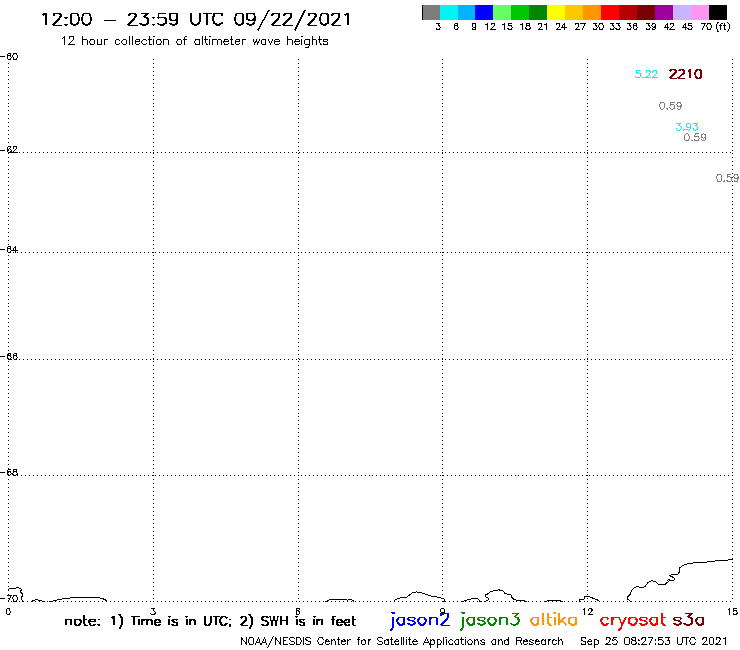Viewport: 740px width, 650px height.
Task: Click the blue jason2 legend label
Action: [x=420, y=621]
